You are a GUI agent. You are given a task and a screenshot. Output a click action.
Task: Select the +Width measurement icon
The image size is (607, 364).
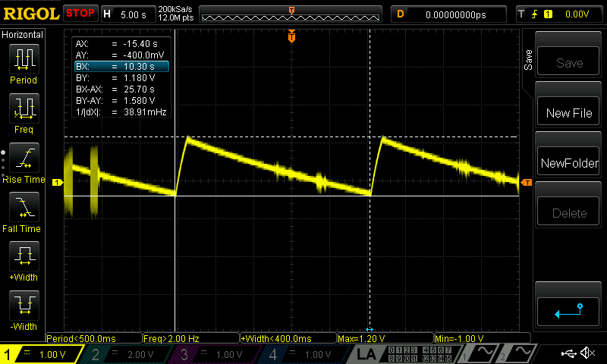(24, 259)
